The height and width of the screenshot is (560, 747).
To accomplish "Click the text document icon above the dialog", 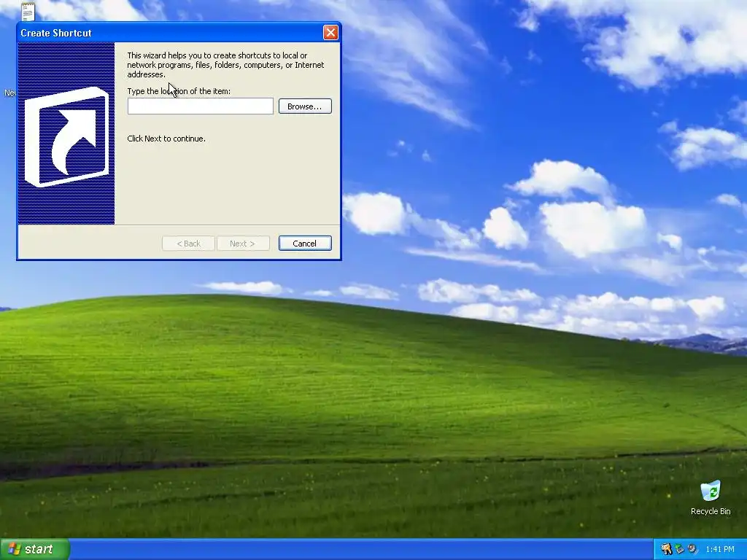I will pos(28,12).
